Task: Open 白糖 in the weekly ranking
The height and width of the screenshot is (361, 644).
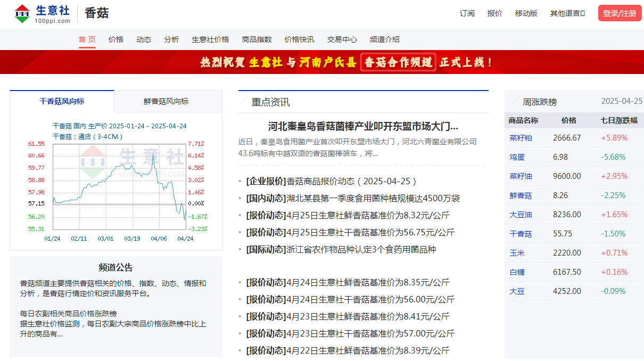Action: [517, 272]
